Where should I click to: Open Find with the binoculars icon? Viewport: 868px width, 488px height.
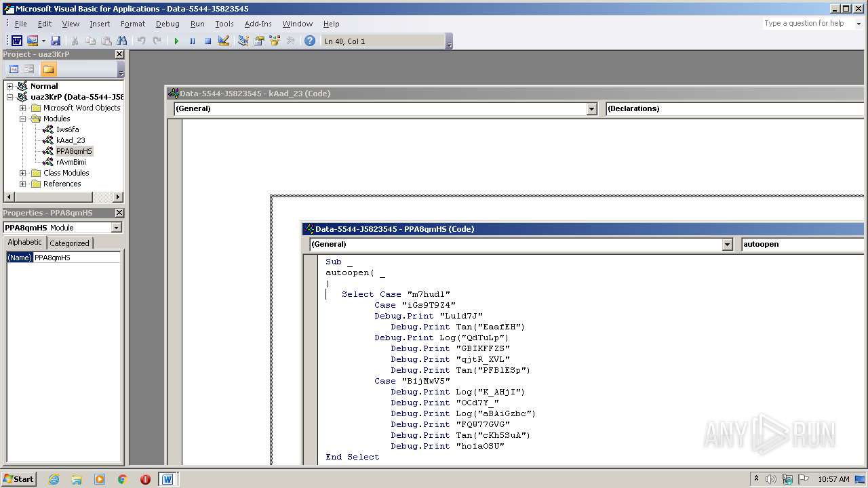pos(122,41)
